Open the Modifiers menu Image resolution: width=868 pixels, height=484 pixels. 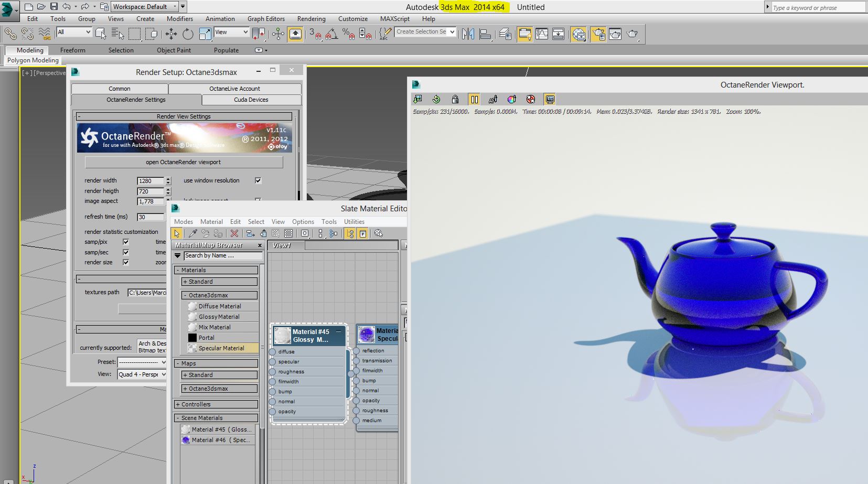point(180,18)
